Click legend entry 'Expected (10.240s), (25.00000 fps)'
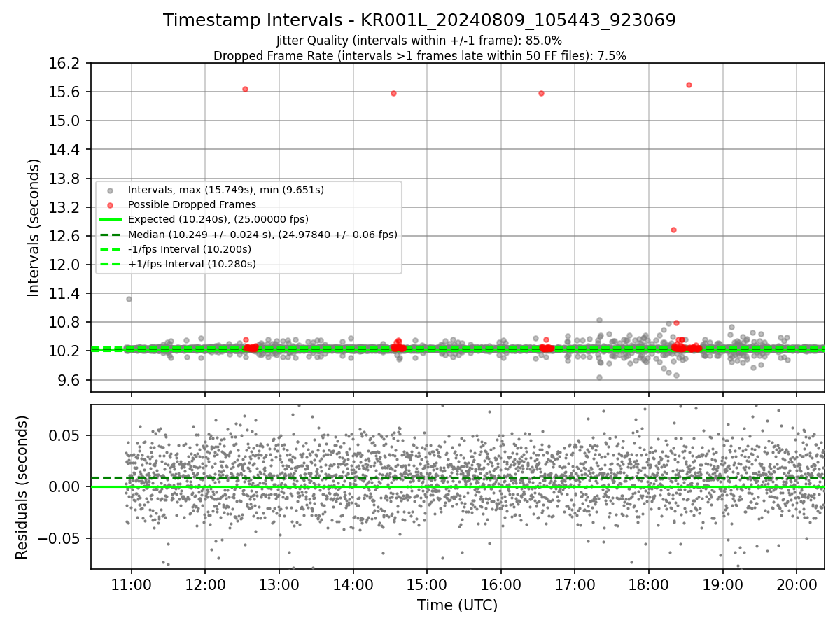840x630 pixels. 218,219
